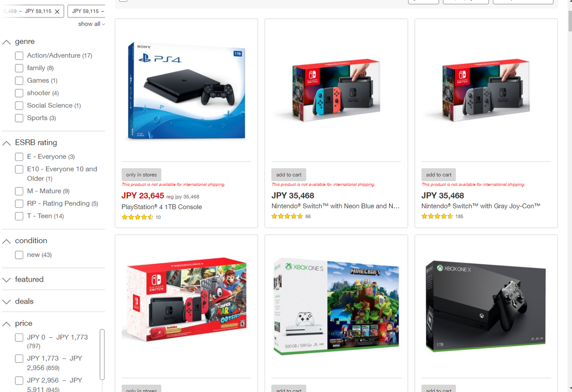Check the new condition checkbox
Viewport: 572px width, 392px height.
pyautogui.click(x=19, y=255)
